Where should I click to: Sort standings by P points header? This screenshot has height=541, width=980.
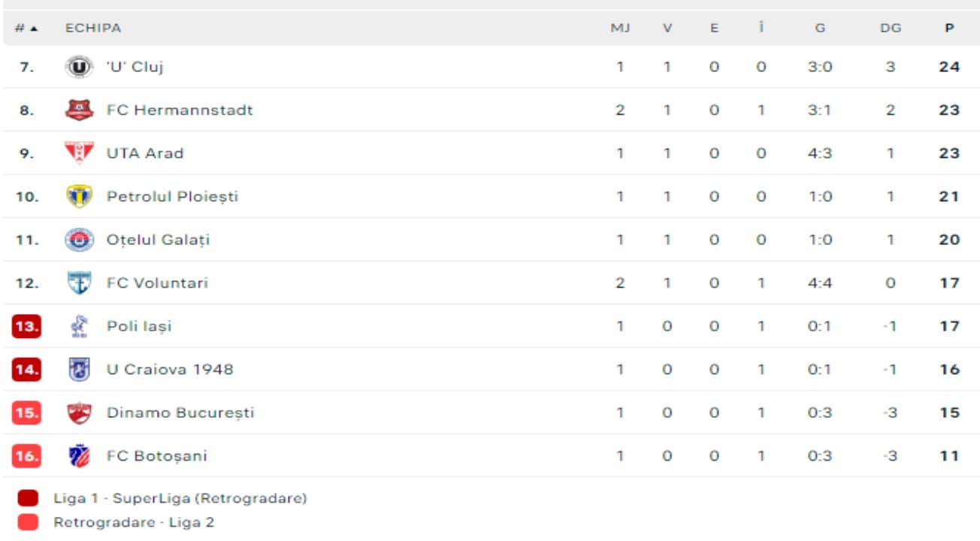point(950,29)
